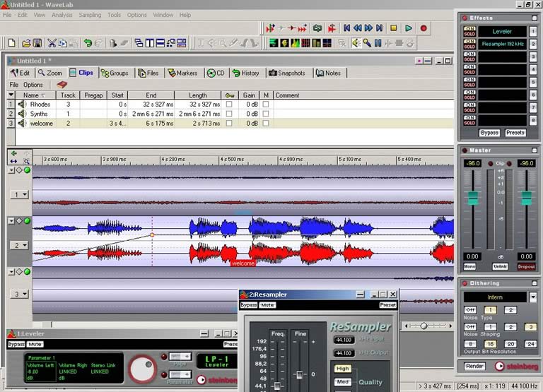Click Presets in the Effects panel

(515, 133)
